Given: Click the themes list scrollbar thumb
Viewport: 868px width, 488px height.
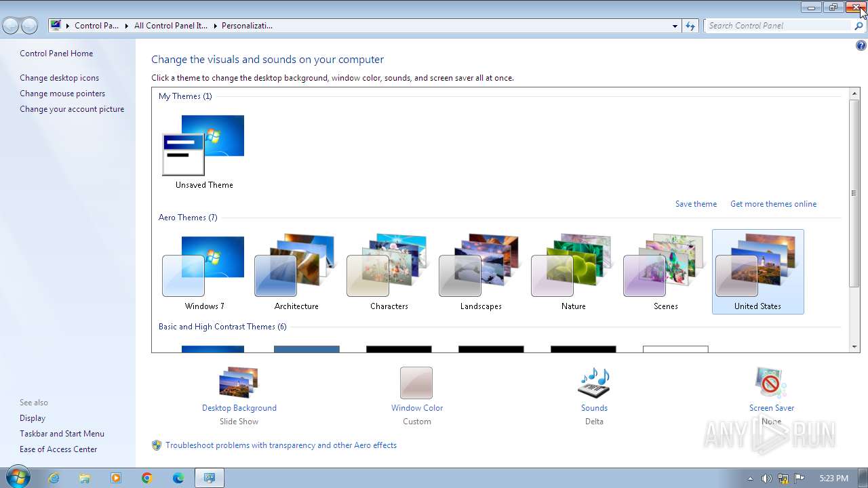Looking at the screenshot, I should (854, 192).
